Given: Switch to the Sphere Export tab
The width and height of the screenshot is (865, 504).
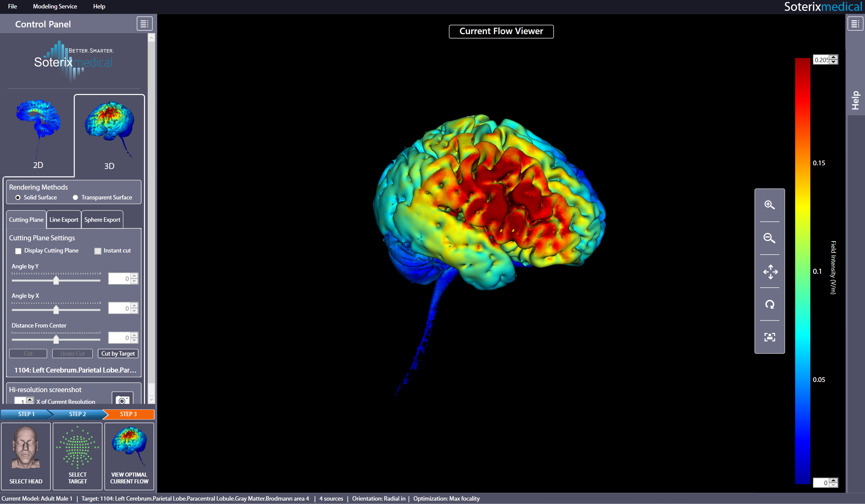Looking at the screenshot, I should pos(102,220).
